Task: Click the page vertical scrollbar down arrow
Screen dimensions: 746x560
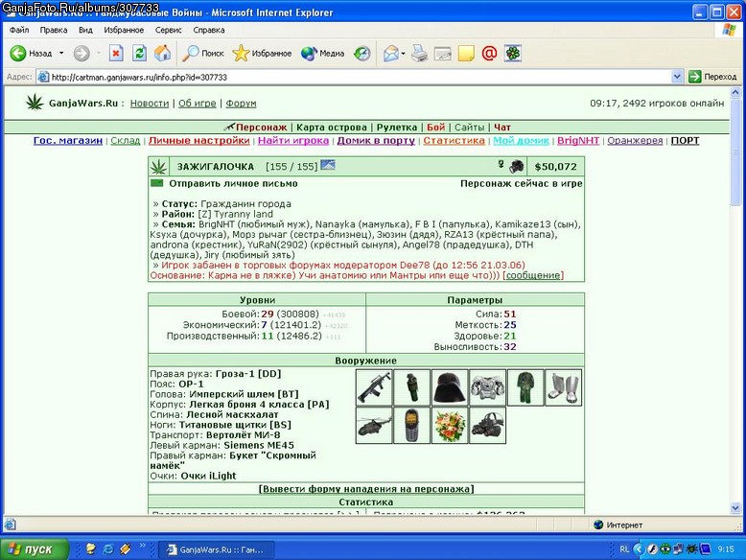Action: (x=735, y=507)
